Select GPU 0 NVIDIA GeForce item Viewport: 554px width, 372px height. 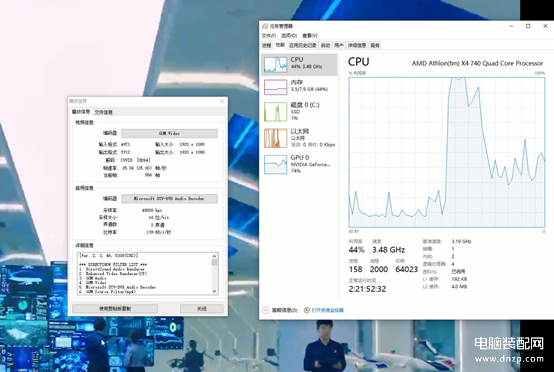pyautogui.click(x=299, y=164)
